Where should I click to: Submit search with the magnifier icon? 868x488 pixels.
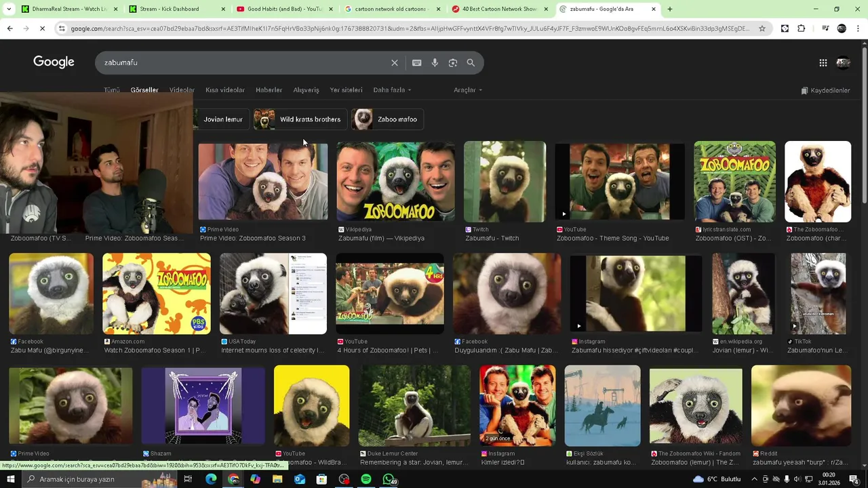pyautogui.click(x=471, y=62)
